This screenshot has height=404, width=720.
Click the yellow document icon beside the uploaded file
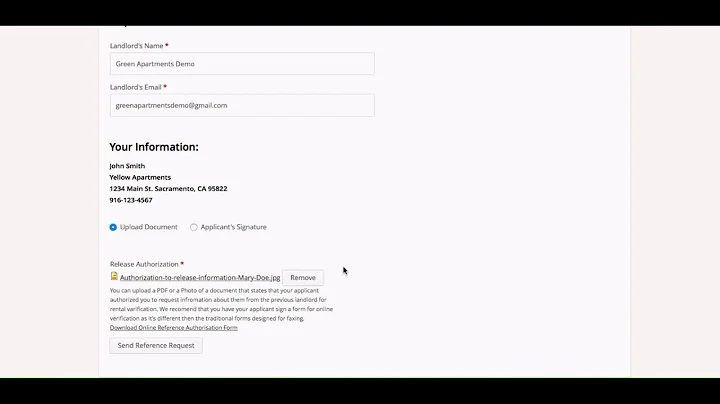tap(114, 276)
